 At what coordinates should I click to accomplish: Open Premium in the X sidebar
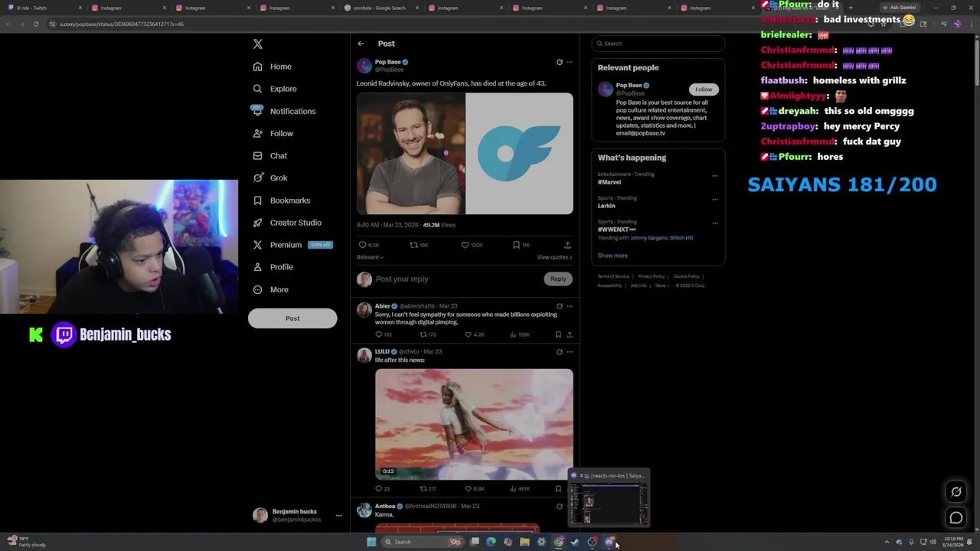coord(292,245)
